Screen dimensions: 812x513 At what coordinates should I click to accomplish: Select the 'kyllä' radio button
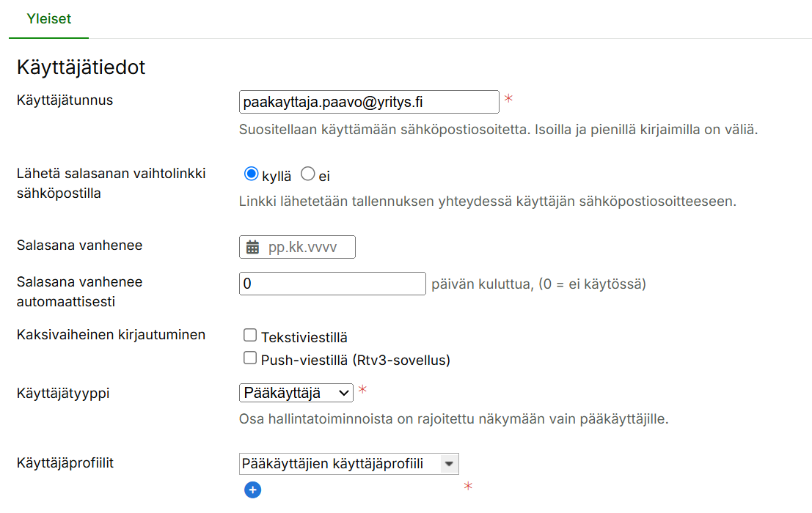251,174
